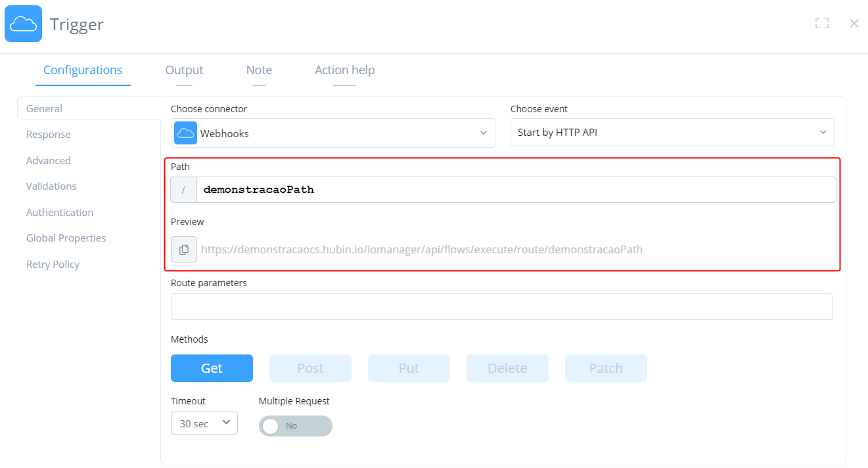Select the Post method
Image resolution: width=868 pixels, height=468 pixels.
pos(310,368)
